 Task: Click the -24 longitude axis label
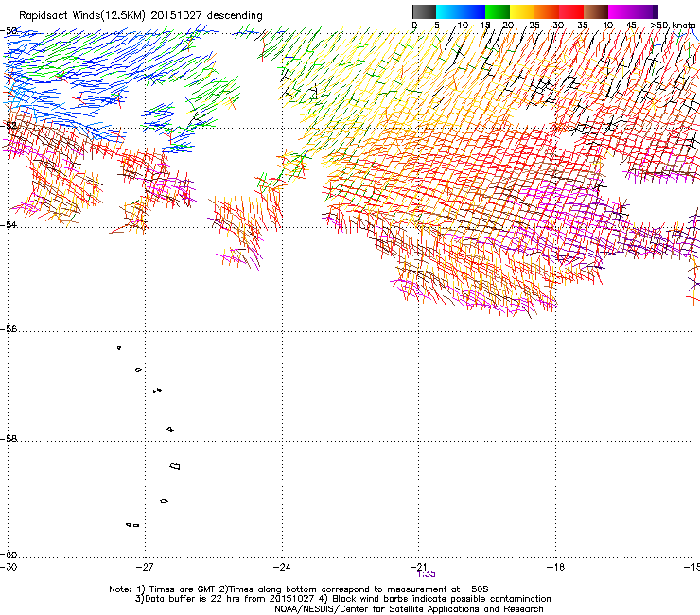point(282,567)
